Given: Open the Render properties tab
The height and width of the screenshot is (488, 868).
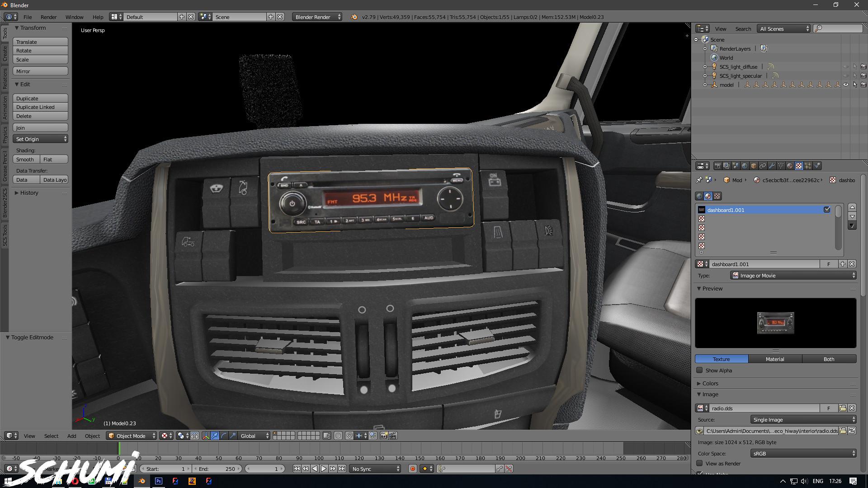Looking at the screenshot, I should coord(717,166).
